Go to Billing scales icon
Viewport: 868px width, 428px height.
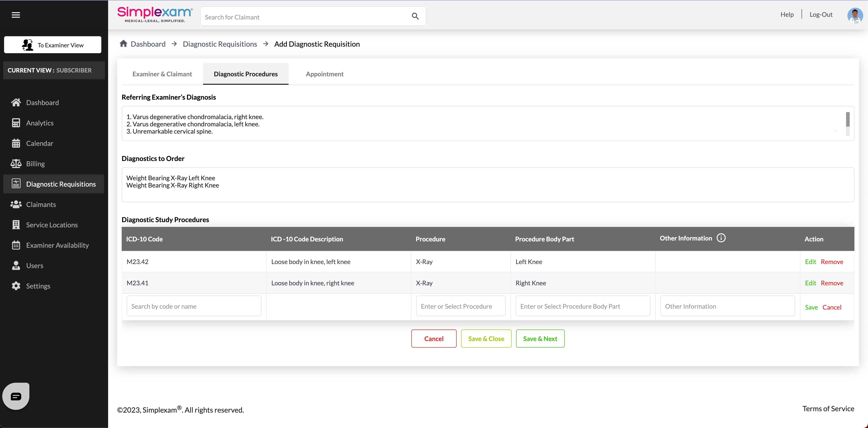(16, 164)
